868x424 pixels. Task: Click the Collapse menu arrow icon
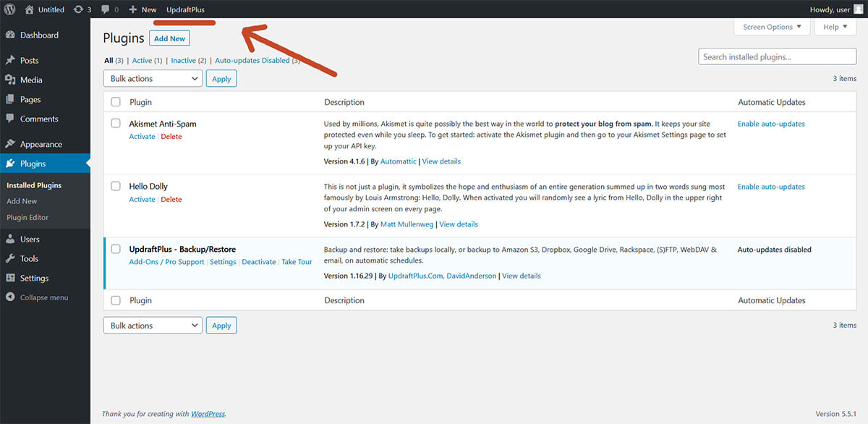click(x=10, y=297)
